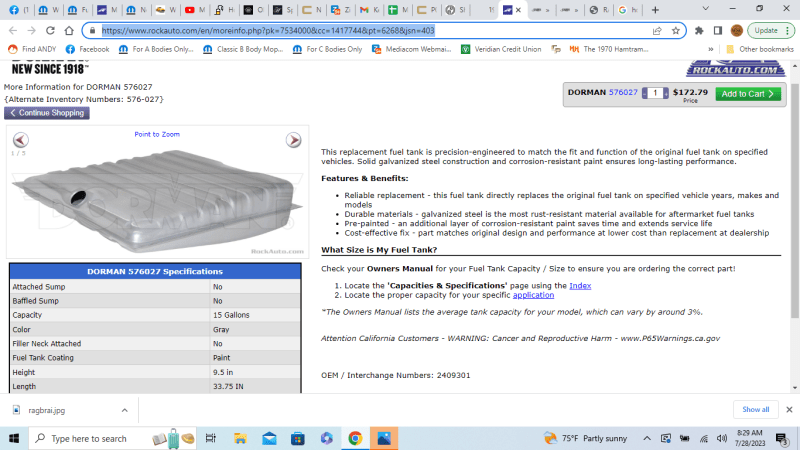Viewport: 800px width, 450px height.
Task: Click the Continue Shopping button
Action: tap(47, 113)
